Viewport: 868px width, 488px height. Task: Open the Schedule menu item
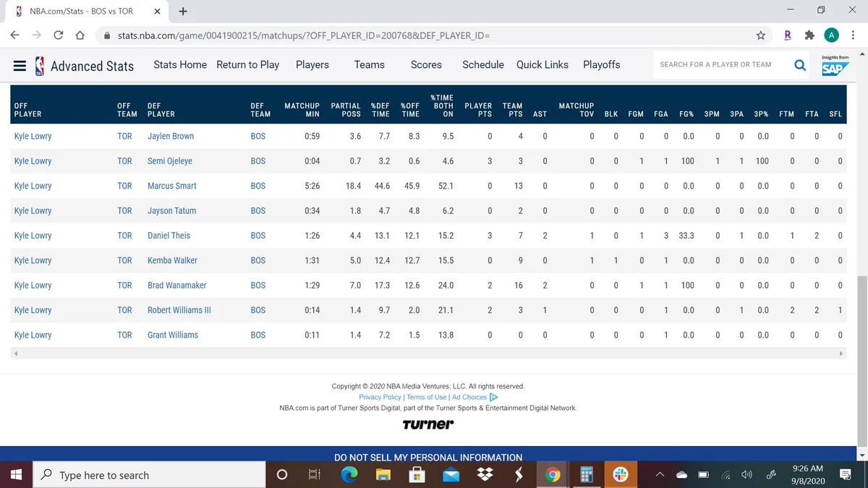coord(483,64)
